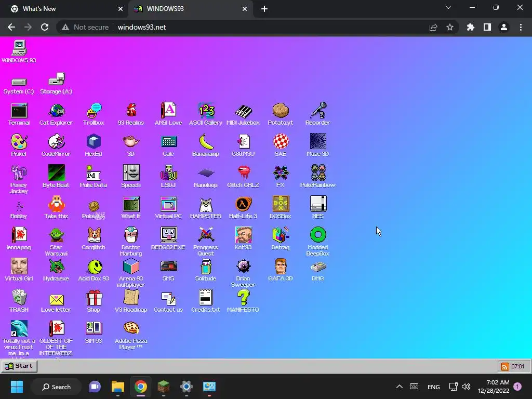
Task: Open the Trollbox chat icon
Action: coord(94,114)
